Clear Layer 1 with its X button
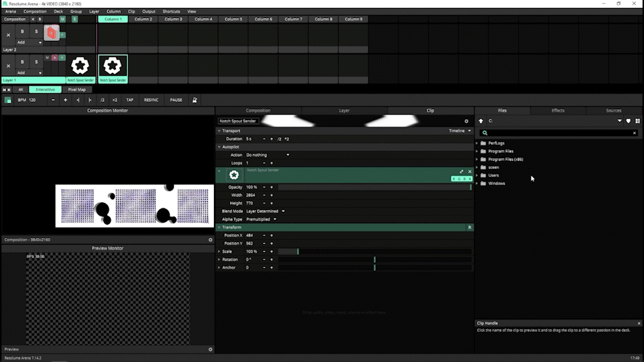 pyautogui.click(x=8, y=66)
